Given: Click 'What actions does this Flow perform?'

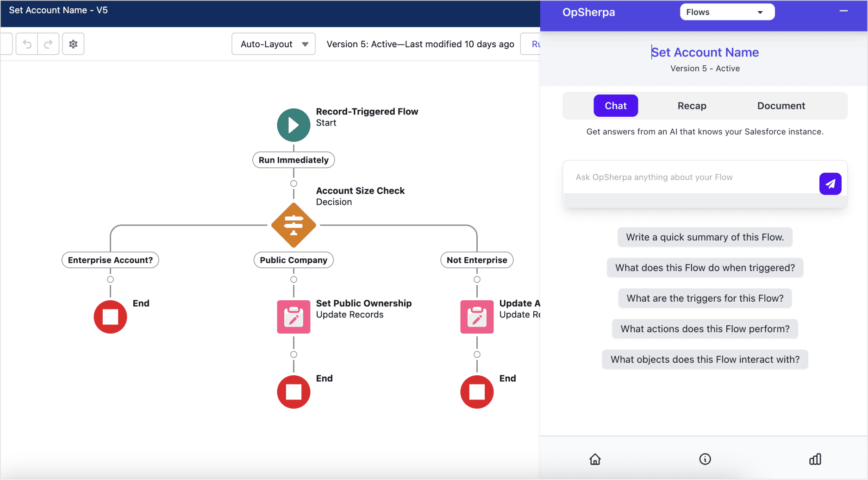Looking at the screenshot, I should (x=705, y=329).
